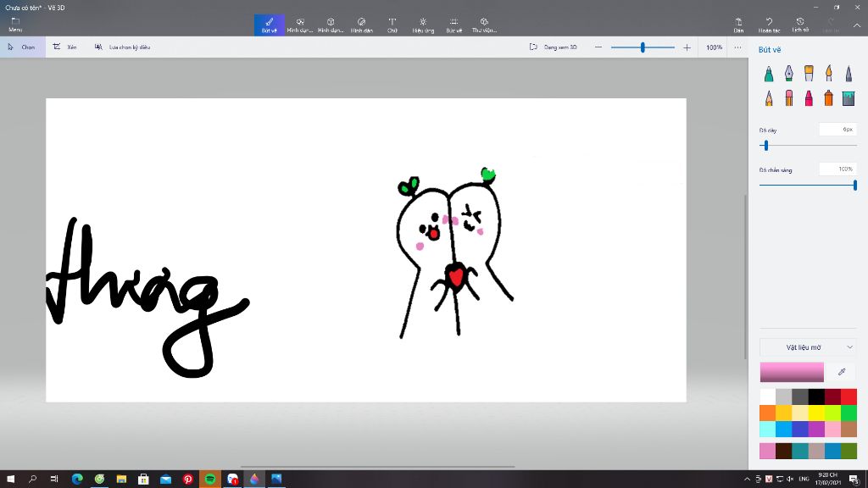Image resolution: width=868 pixels, height=488 pixels.
Task: Choose the black color swatch
Action: 816,396
